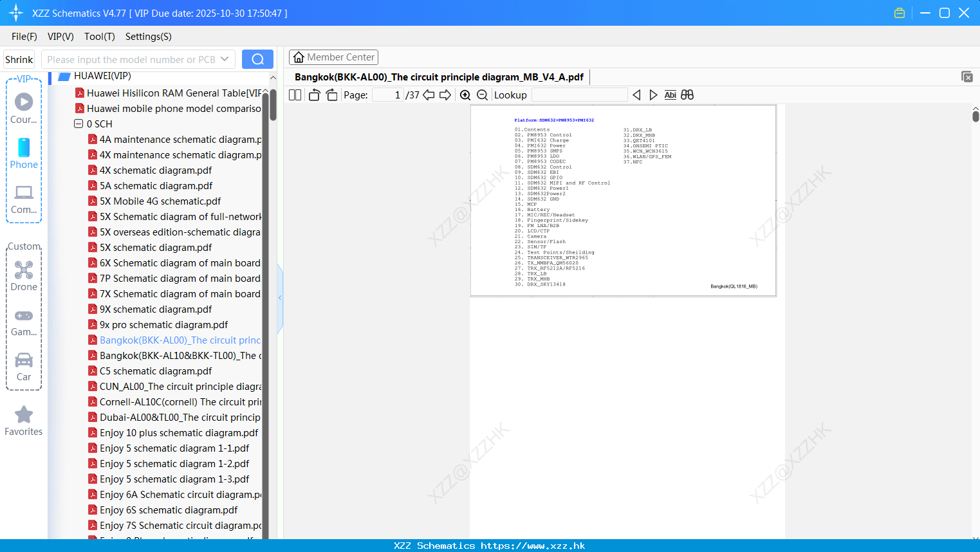Select Bangkok(BKK-AL00) circuit principle file
Image resolution: width=980 pixels, height=552 pixels.
(180, 340)
